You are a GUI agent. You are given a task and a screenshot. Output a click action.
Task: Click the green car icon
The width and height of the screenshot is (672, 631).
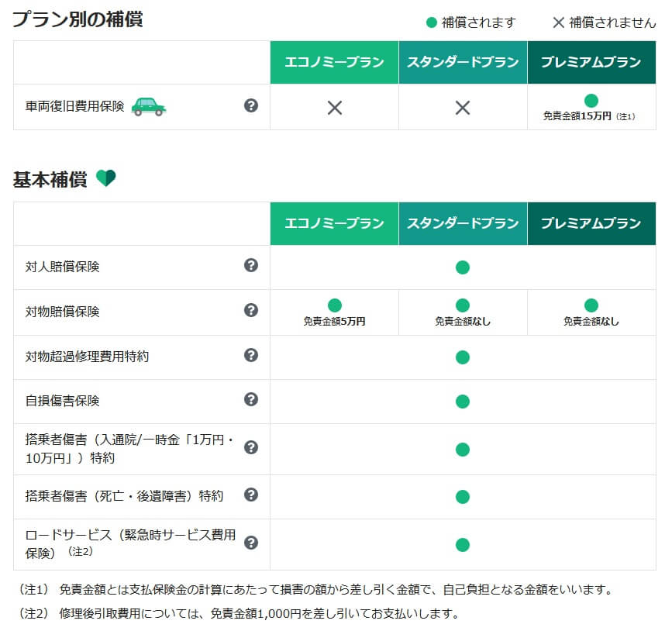click(x=148, y=106)
